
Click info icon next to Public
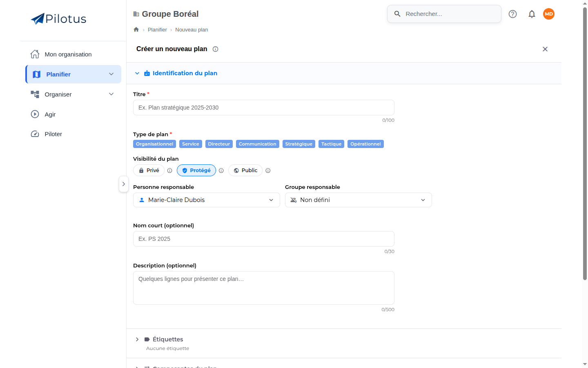pos(268,171)
